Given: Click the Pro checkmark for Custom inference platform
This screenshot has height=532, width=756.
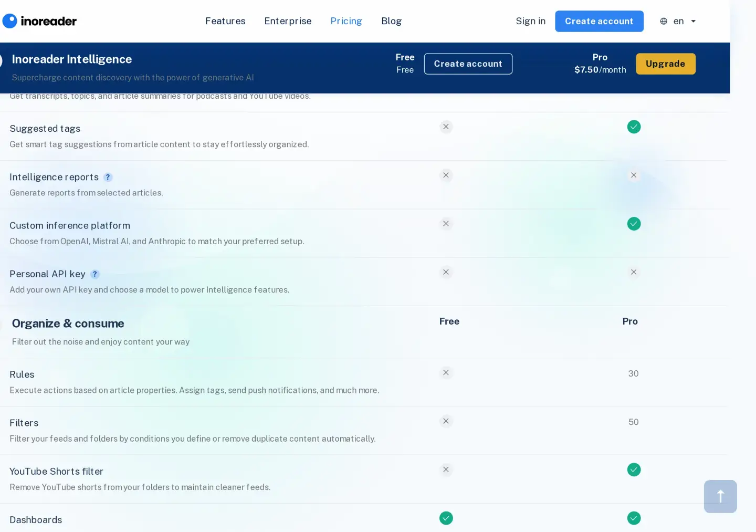Looking at the screenshot, I should pos(634,224).
